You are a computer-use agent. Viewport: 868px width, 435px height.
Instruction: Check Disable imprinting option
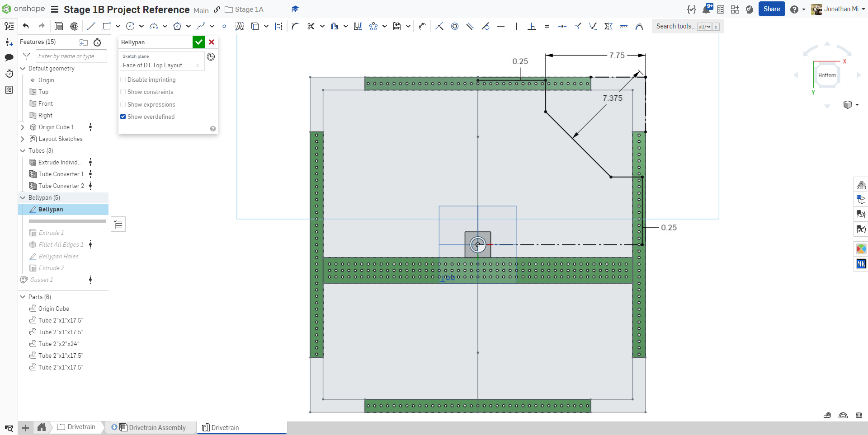[123, 80]
